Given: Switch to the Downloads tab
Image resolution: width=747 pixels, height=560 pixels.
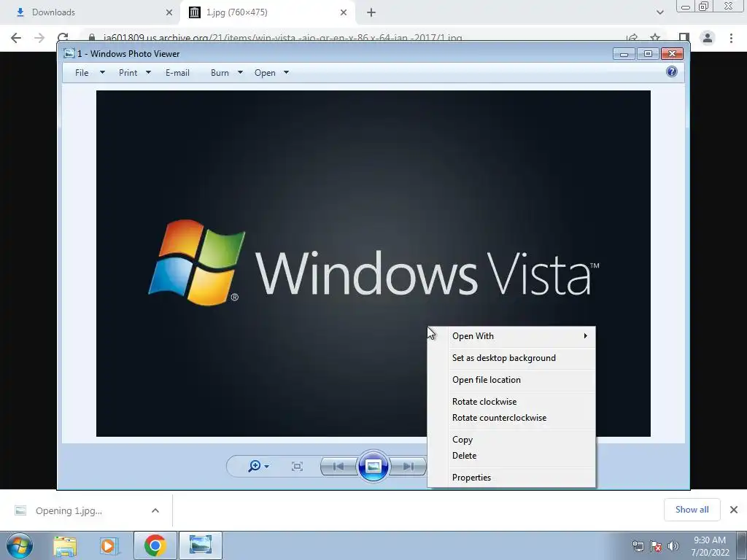Looking at the screenshot, I should click(90, 12).
